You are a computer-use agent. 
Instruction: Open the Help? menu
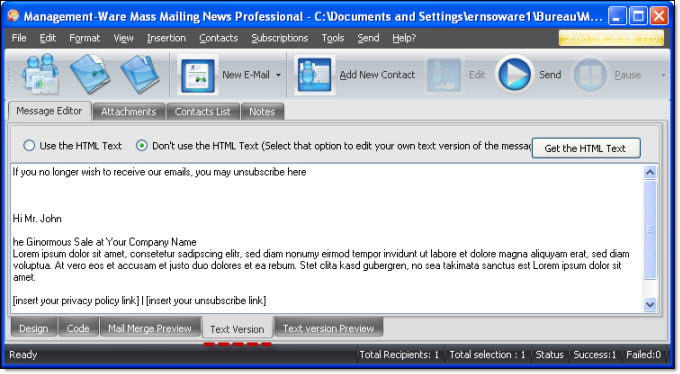404,38
